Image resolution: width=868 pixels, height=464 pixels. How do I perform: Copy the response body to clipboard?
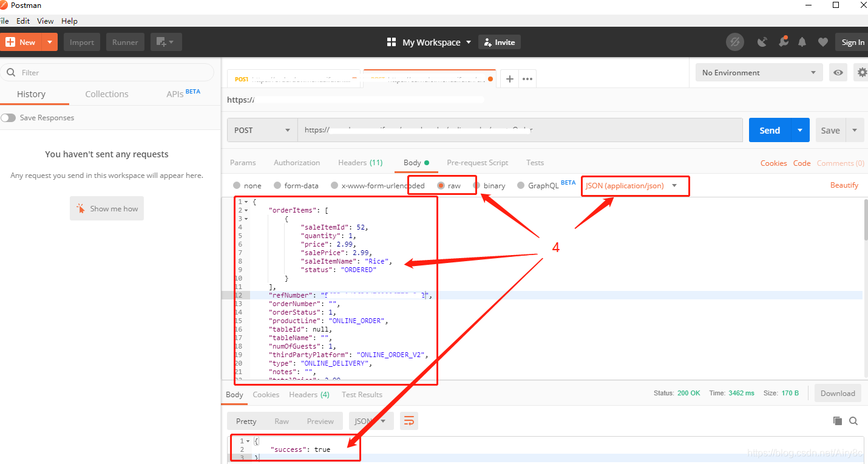coord(838,421)
